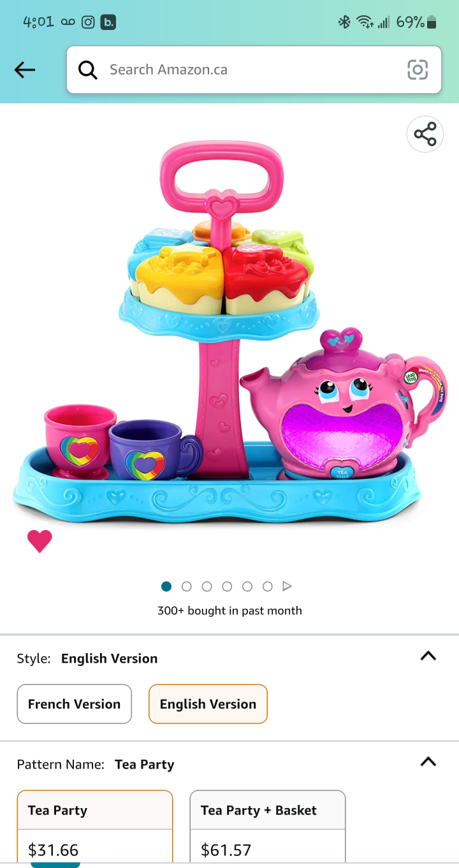
Task: Select the second image carousel dot
Action: point(187,586)
